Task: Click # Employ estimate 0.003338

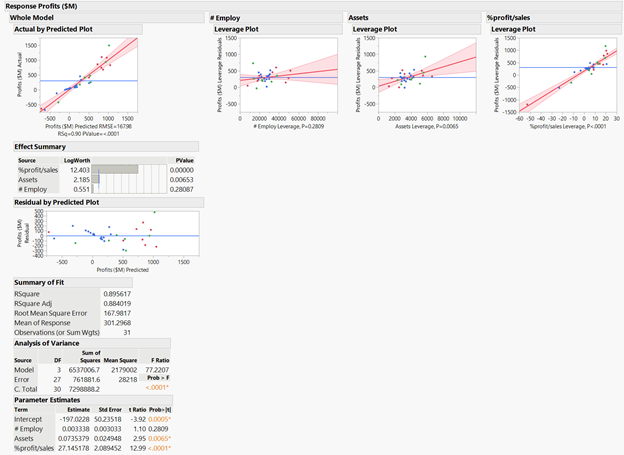Action: [76, 429]
